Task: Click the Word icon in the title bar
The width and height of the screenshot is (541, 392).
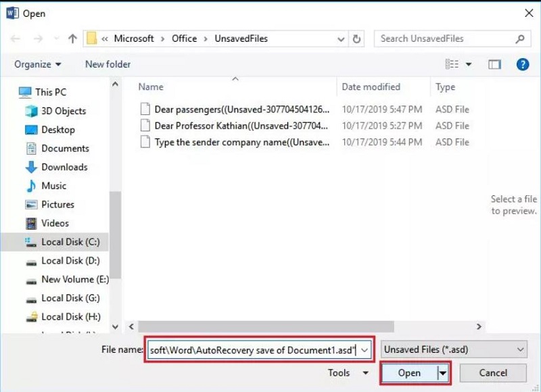Action: 11,13
